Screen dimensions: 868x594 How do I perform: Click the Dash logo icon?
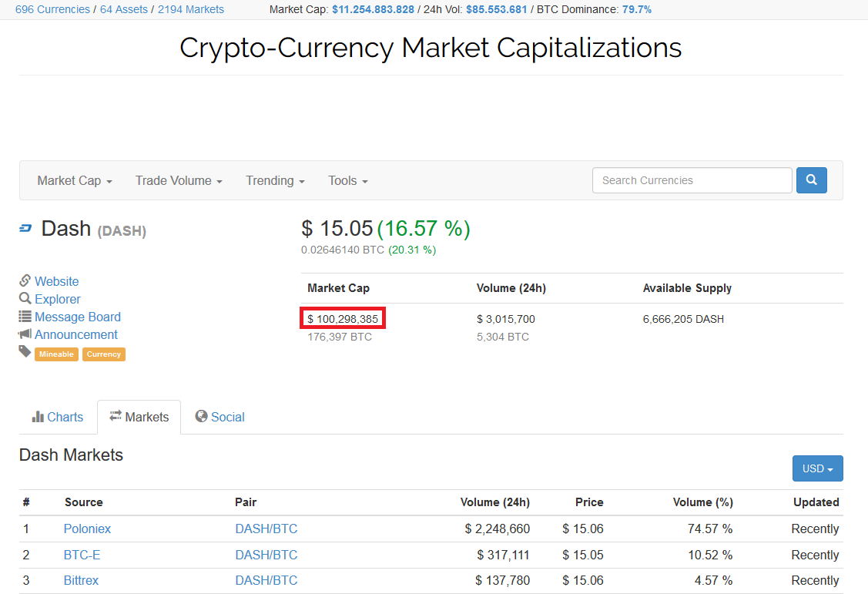click(26, 229)
